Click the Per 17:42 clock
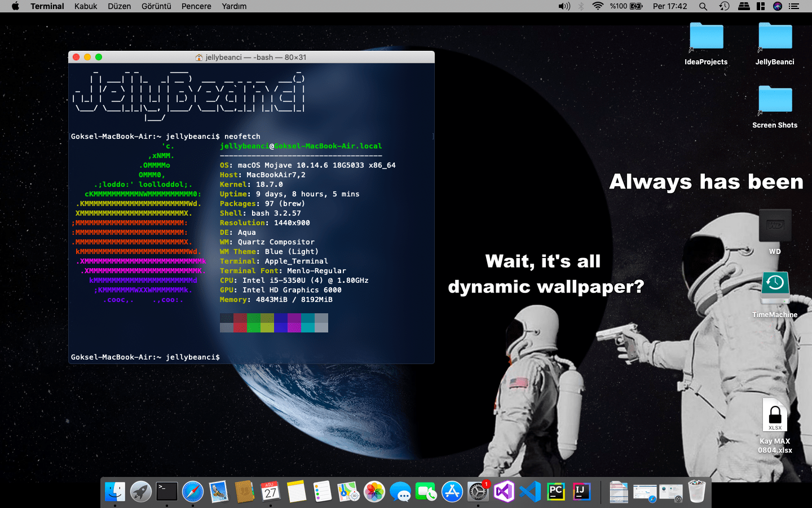Screen dimensions: 812x508 [x=670, y=6]
